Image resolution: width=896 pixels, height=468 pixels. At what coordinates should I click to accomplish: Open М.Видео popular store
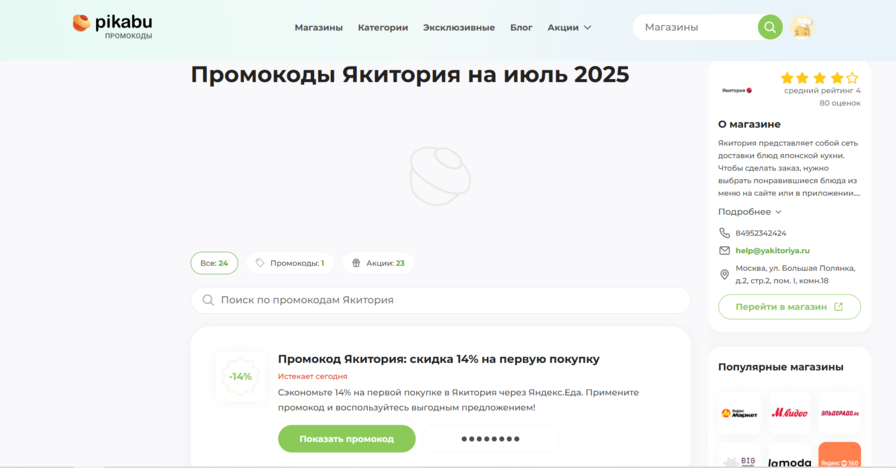pos(789,413)
